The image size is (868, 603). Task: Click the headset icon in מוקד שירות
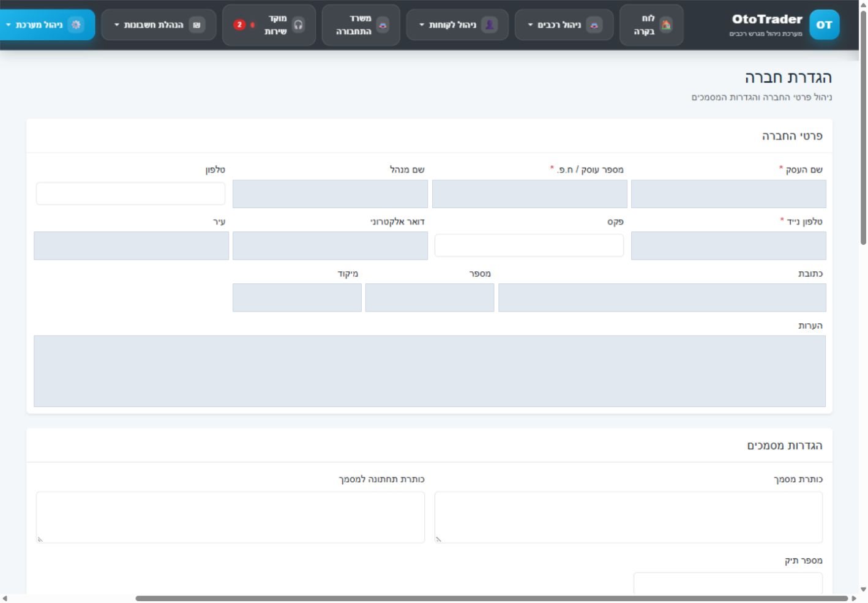click(x=298, y=24)
